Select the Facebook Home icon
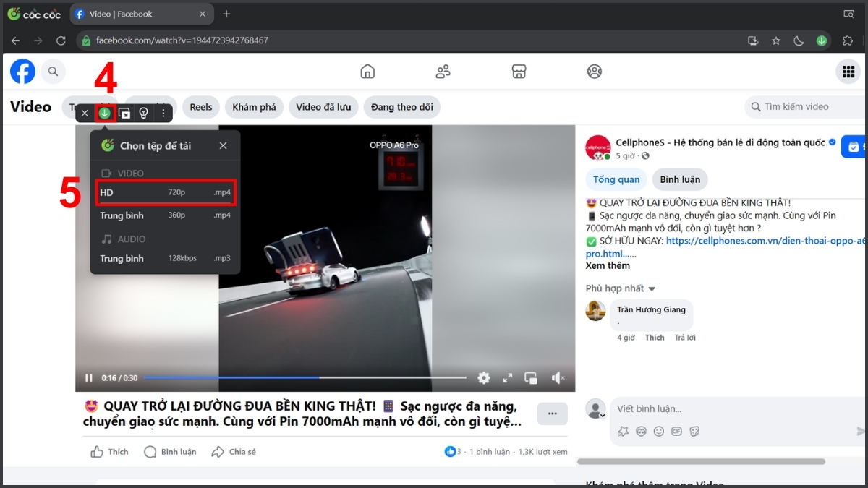The image size is (868, 488). pos(367,72)
